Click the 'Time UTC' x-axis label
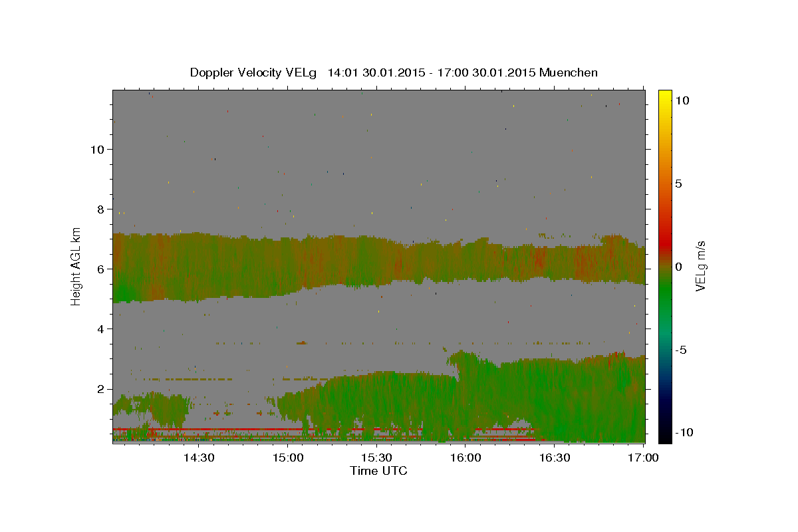This screenshot has width=798, height=532. coord(378,471)
